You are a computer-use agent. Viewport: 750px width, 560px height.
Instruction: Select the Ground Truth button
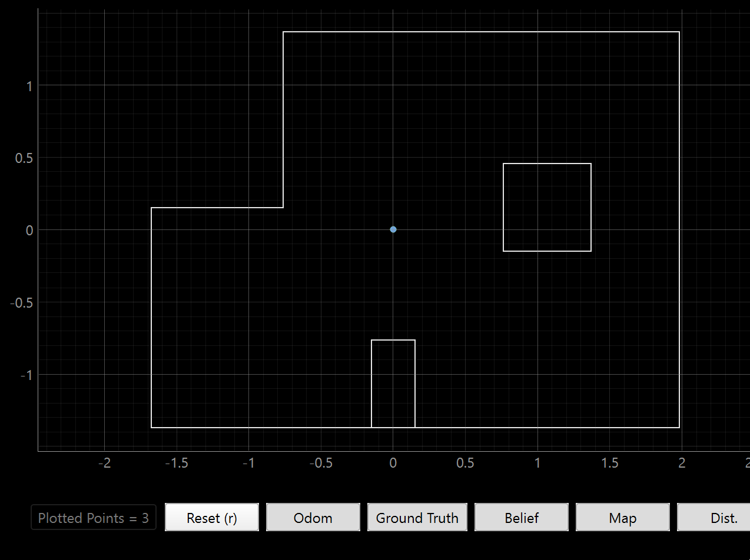[x=417, y=518]
